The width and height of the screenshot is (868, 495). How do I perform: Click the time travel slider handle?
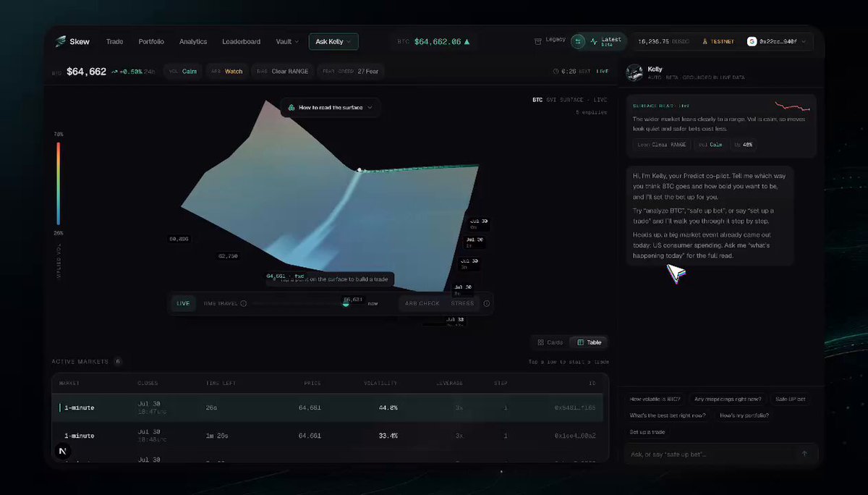coord(346,303)
